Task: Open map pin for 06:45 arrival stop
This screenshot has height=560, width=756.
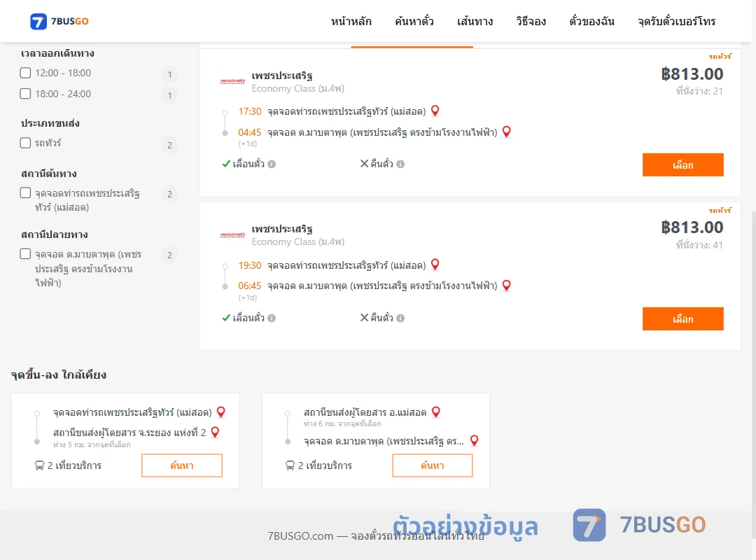Action: click(x=506, y=286)
